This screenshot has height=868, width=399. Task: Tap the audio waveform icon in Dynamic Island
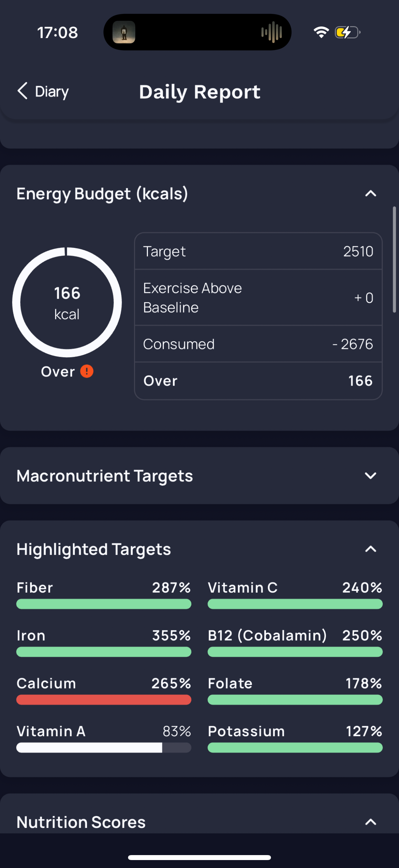coord(271,32)
